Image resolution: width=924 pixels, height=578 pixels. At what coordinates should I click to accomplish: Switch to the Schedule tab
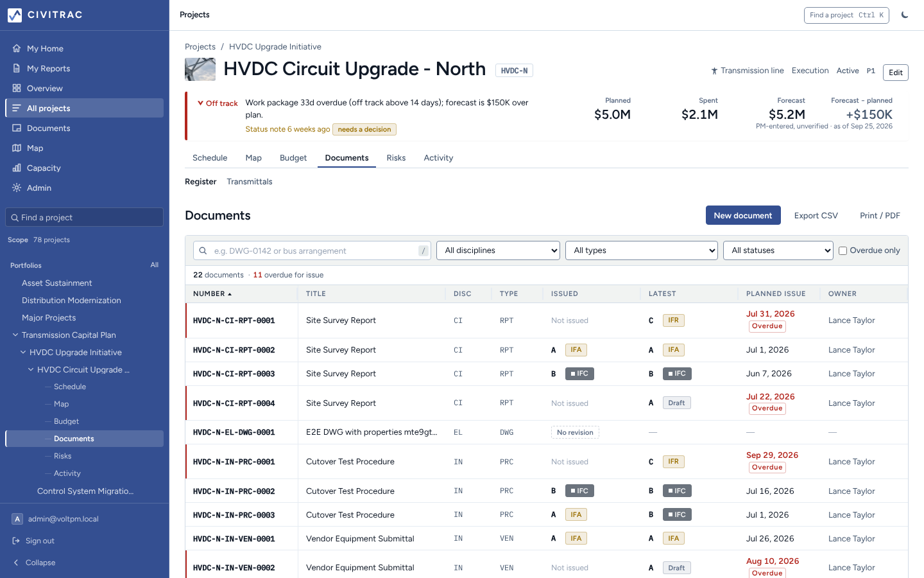[210, 158]
